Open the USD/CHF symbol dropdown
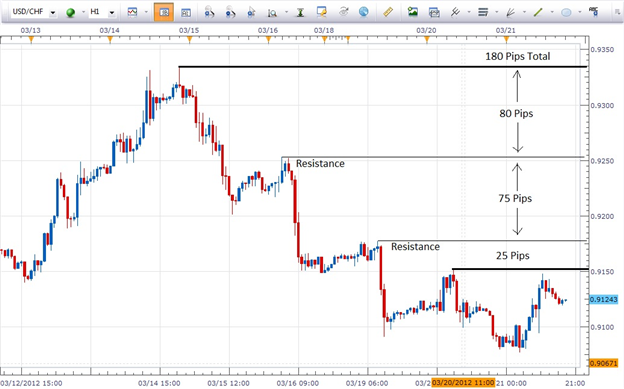Viewport: 624px width, 389px height. tap(53, 13)
